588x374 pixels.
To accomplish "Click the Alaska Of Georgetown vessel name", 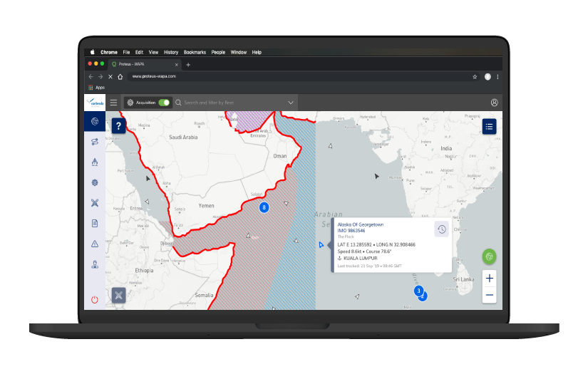I will click(361, 224).
